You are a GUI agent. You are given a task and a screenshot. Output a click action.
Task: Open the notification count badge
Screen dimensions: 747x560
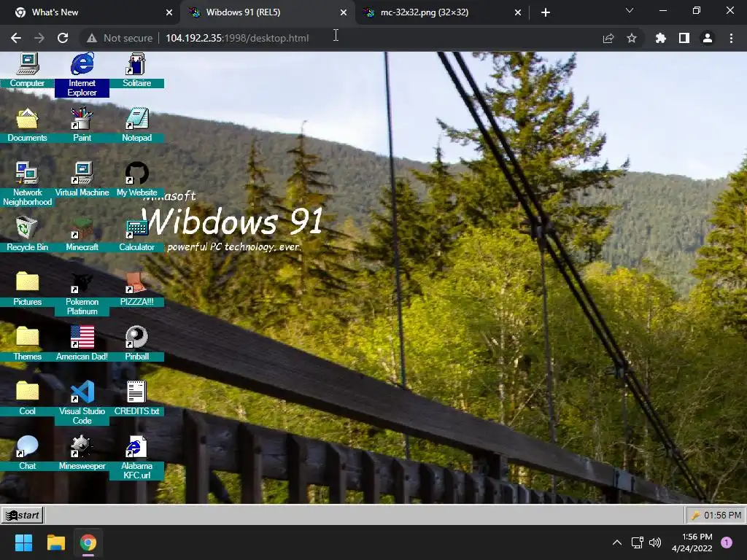click(727, 542)
